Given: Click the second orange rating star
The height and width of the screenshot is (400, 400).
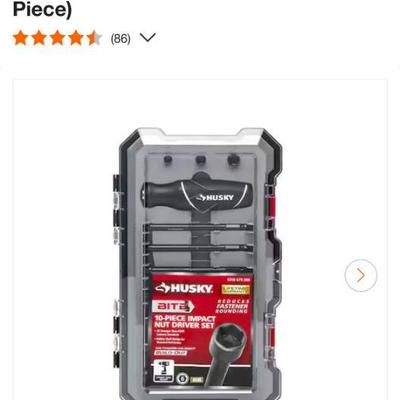Looking at the screenshot, I should click(x=39, y=38).
